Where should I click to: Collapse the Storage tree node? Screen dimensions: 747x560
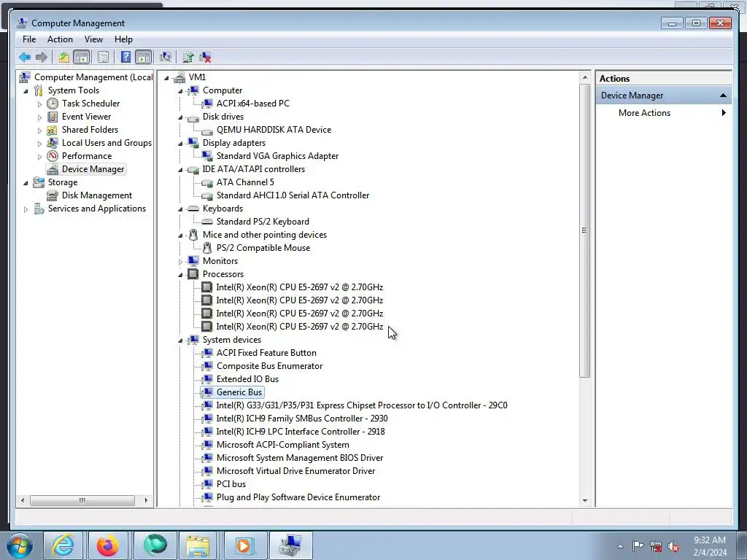(x=26, y=182)
